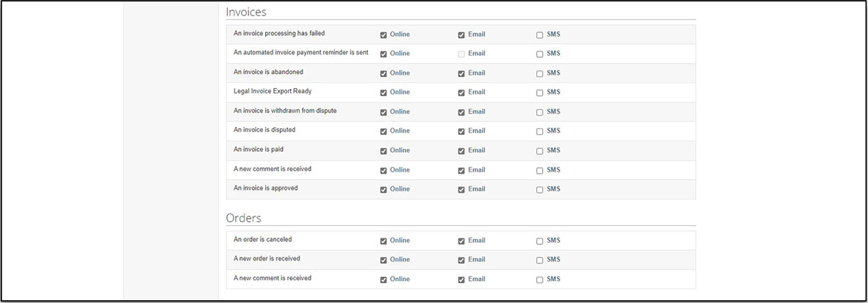Enable SMS for Legal Invoice Export Ready
The width and height of the screenshot is (868, 303).
(540, 92)
